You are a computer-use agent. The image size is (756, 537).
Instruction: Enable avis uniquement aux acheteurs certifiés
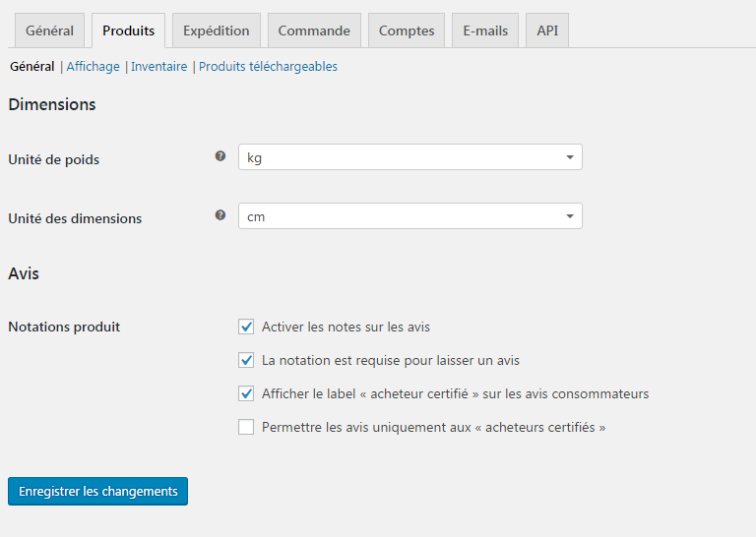(x=246, y=427)
